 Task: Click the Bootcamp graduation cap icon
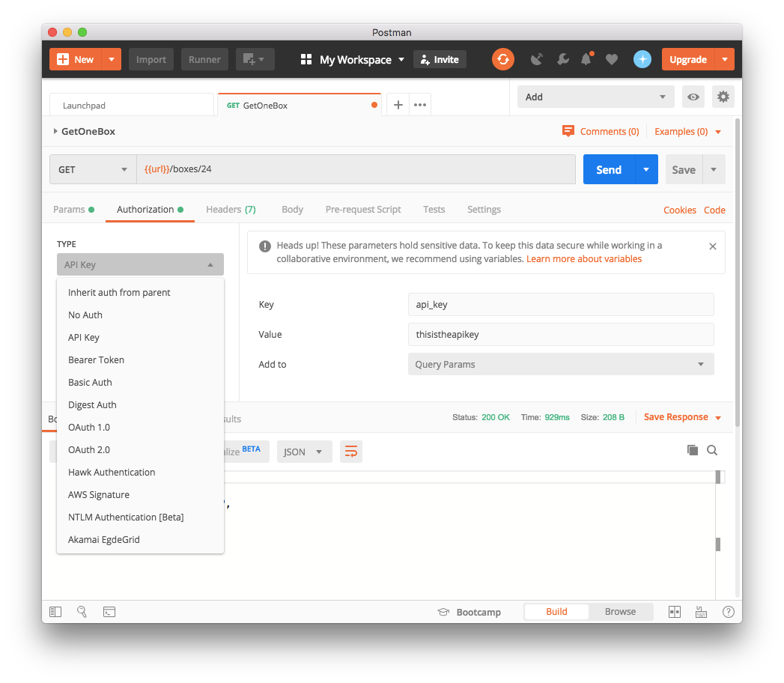pos(443,612)
